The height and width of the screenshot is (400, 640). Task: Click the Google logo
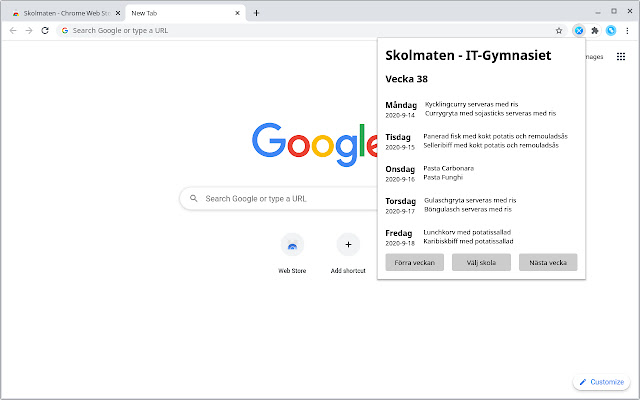[315, 144]
